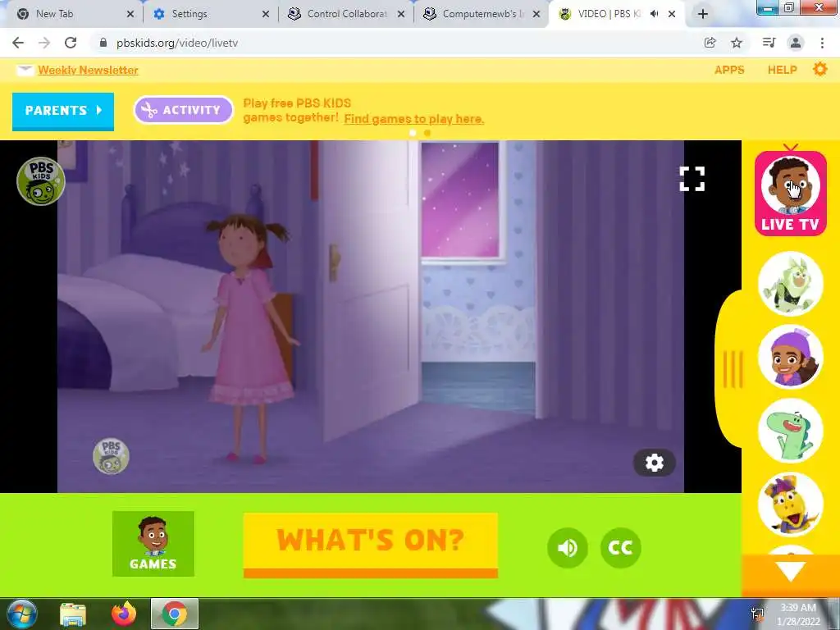Viewport: 840px width, 630px height.
Task: Mute the video with speaker button
Action: point(568,547)
